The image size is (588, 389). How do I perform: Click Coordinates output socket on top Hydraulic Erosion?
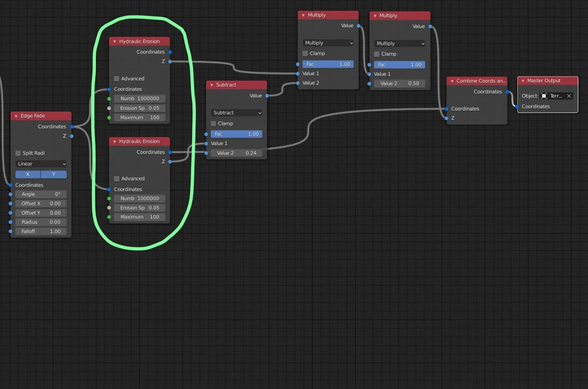169,52
